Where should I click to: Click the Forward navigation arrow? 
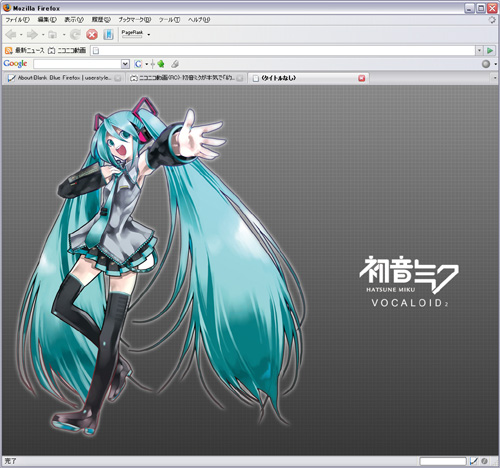(x=32, y=34)
